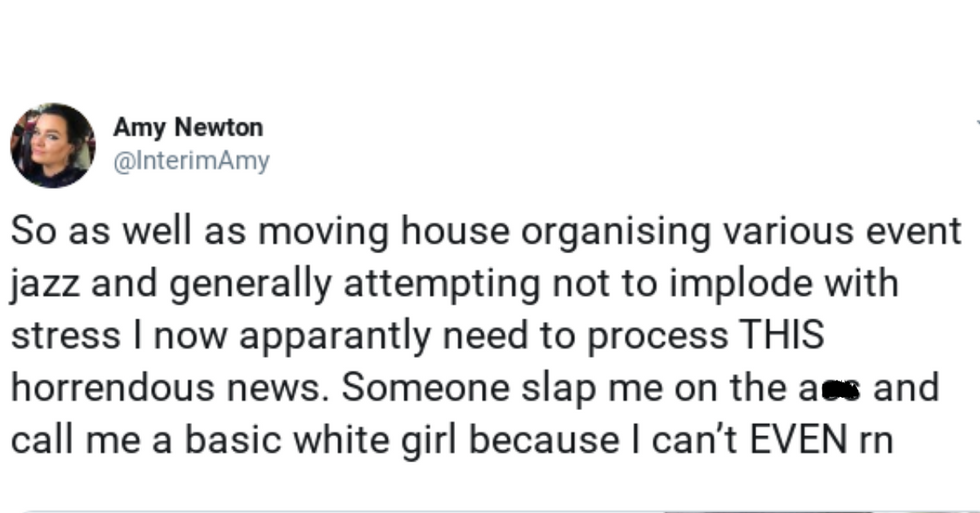Click the word EVEN in the tweet
The image size is (980, 513).
pos(798,439)
